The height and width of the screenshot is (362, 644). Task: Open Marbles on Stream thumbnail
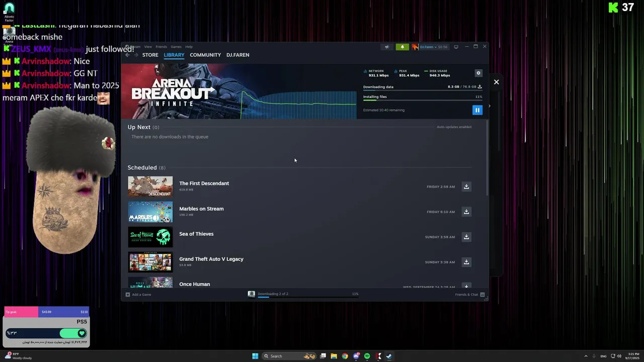click(x=150, y=212)
